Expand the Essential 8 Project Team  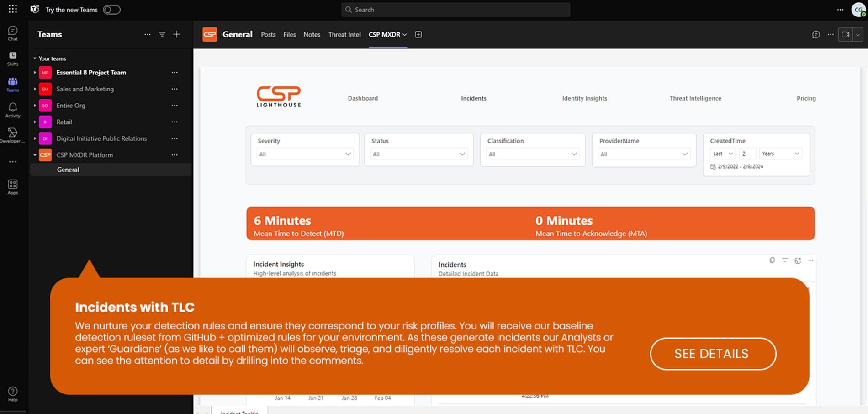(35, 73)
